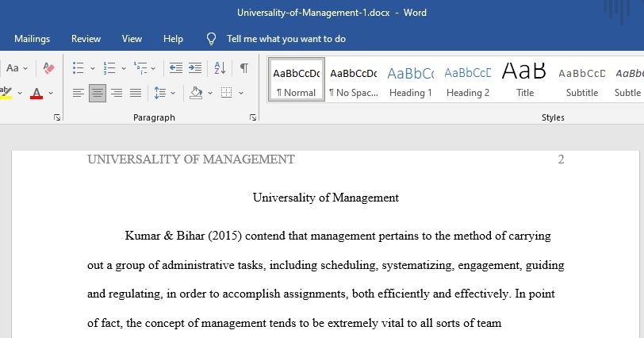Apply yellow text highlight color
The image size is (644, 338).
point(6,93)
